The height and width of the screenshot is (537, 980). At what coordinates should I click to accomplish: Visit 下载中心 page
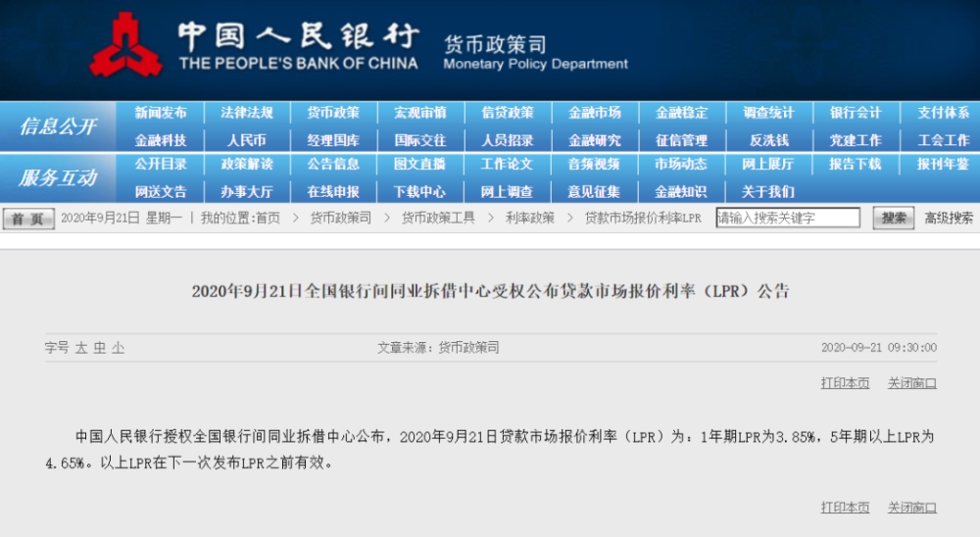tap(420, 191)
